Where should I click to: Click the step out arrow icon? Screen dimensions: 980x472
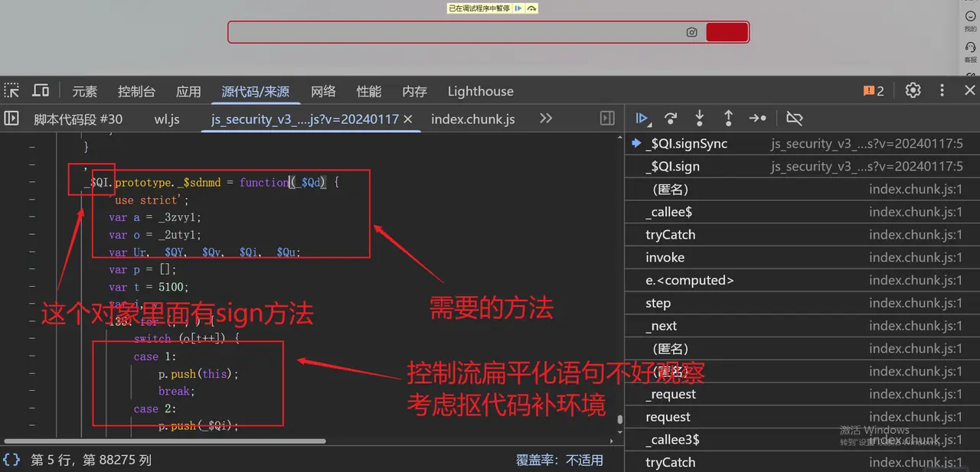(x=728, y=119)
